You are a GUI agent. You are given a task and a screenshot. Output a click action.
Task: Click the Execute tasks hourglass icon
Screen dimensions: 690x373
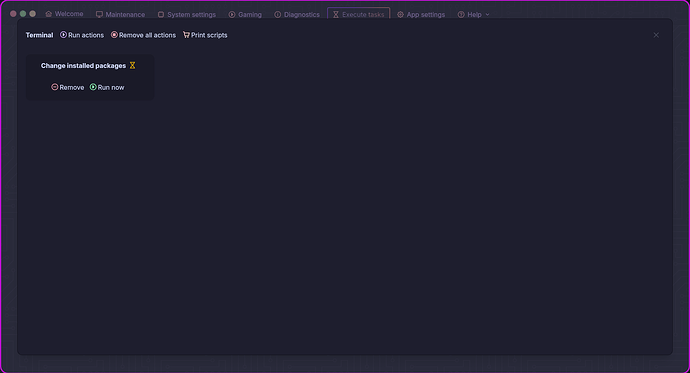click(336, 15)
